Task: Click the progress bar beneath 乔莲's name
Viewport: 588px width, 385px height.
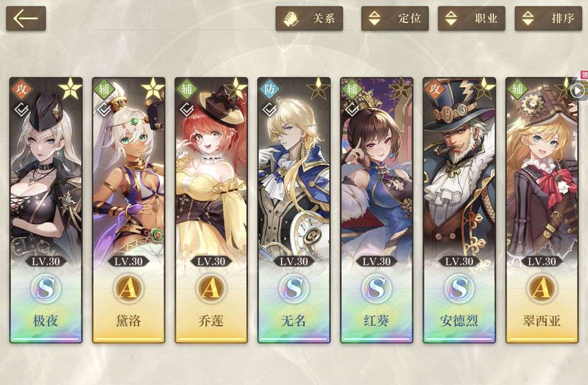Action: (x=211, y=339)
